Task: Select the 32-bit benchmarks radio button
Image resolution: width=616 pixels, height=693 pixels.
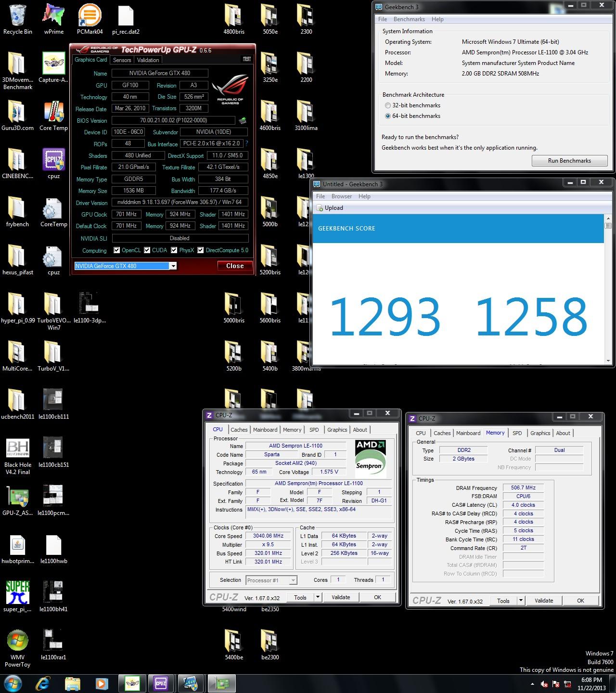Action: tap(388, 105)
